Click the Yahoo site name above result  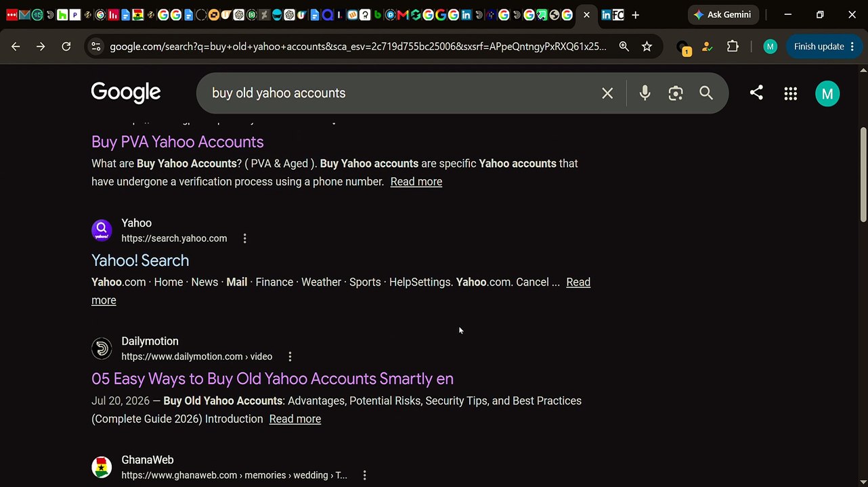coord(136,223)
